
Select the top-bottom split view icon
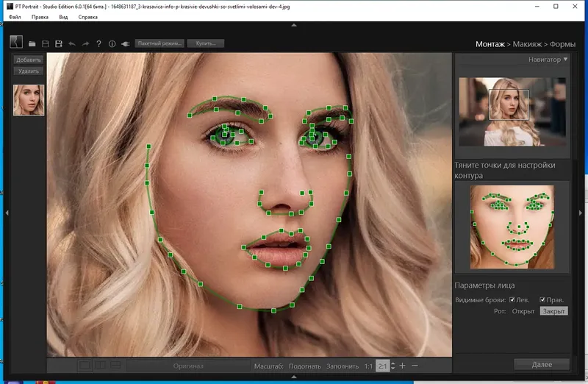[115, 365]
